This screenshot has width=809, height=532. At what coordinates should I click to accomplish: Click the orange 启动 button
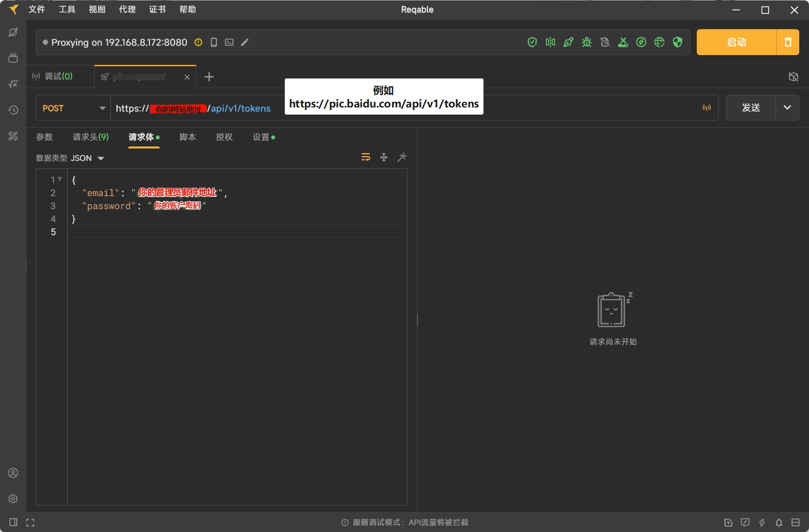pyautogui.click(x=736, y=43)
